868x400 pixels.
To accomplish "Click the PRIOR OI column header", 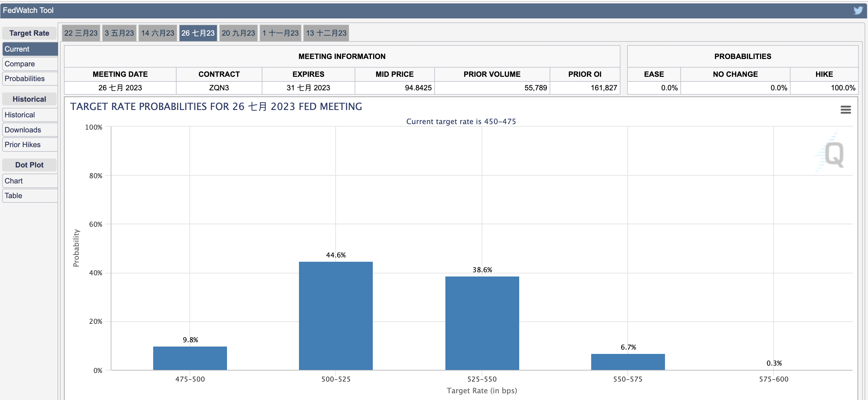I will coord(585,74).
